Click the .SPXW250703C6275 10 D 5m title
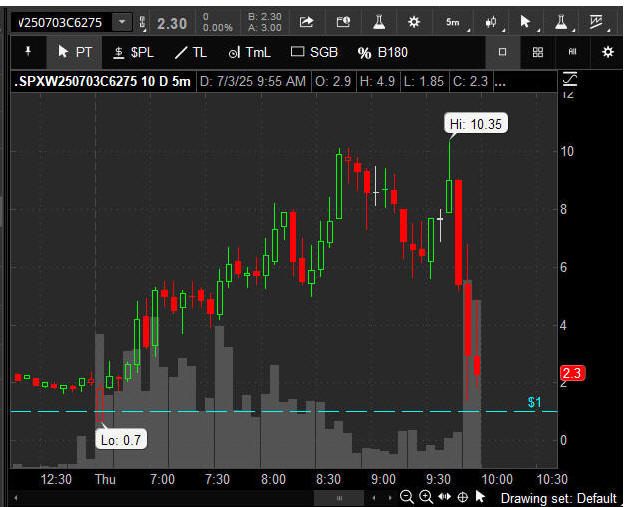625x507 pixels. click(x=102, y=81)
